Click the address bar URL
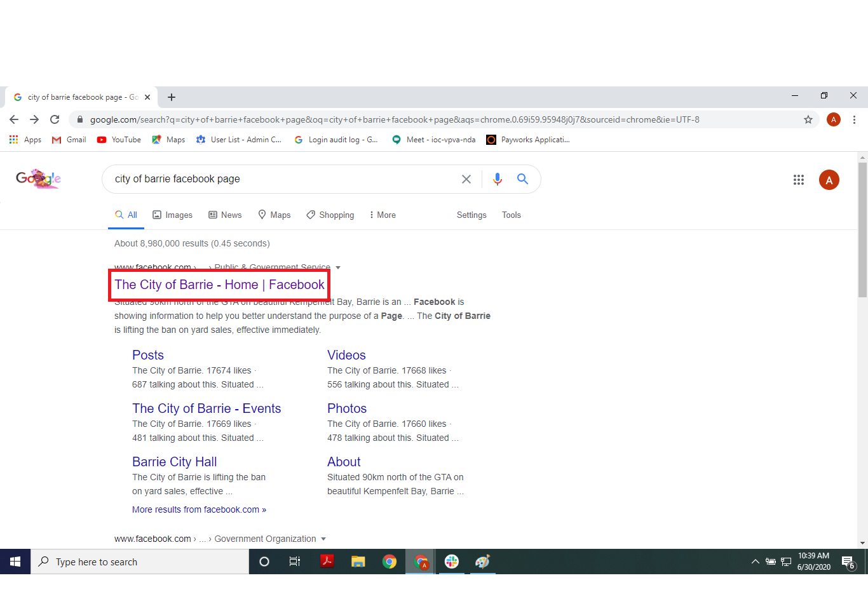 click(x=395, y=119)
